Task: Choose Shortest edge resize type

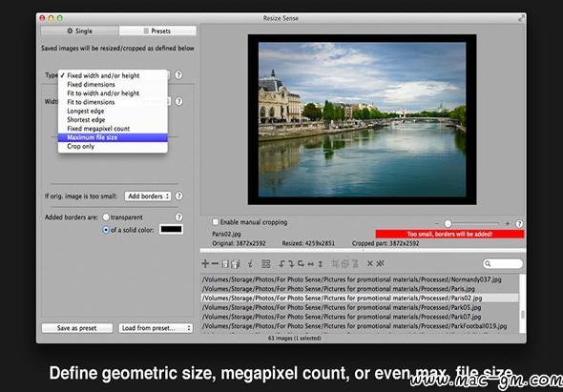Action: click(x=113, y=119)
